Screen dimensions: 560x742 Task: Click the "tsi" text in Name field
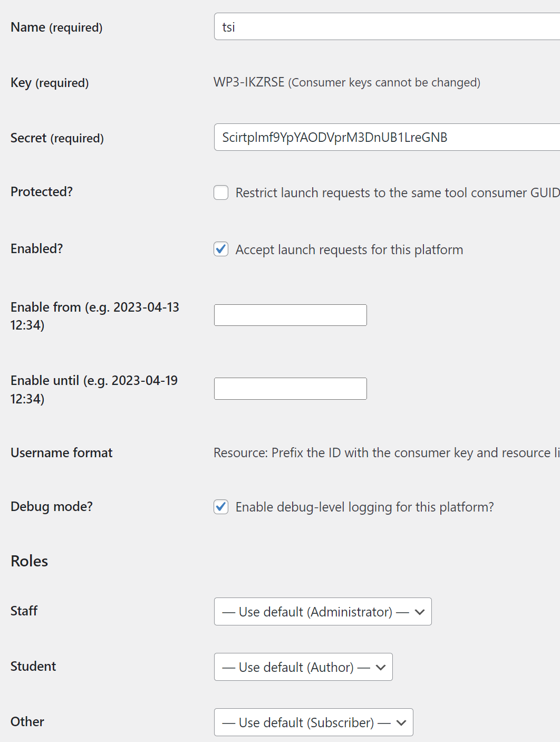pos(228,26)
